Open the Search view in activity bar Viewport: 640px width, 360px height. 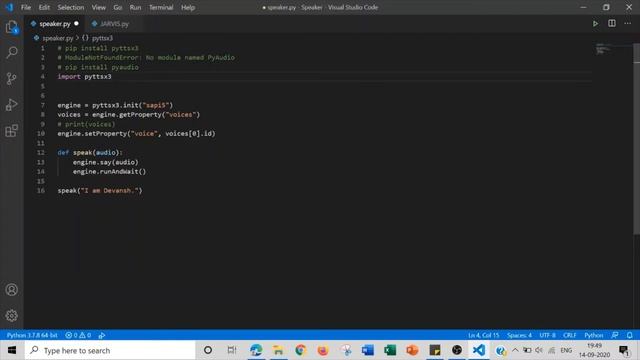point(12,52)
